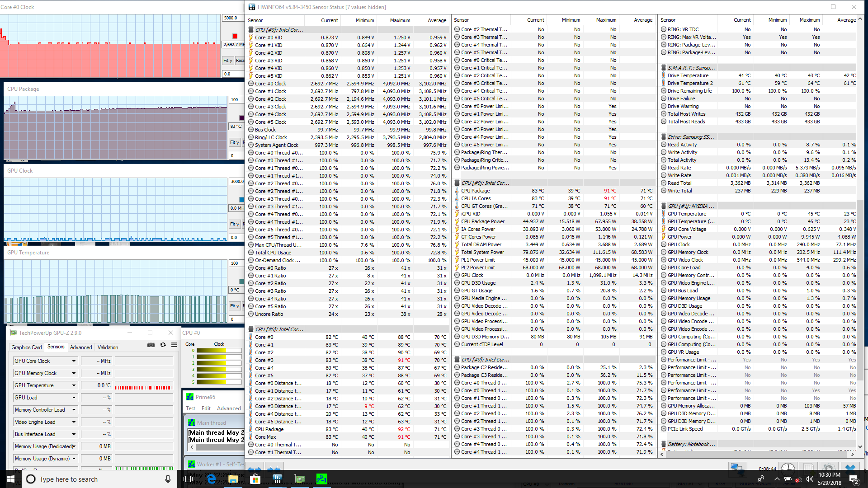Click the Prime95 title bar icon

[190, 397]
